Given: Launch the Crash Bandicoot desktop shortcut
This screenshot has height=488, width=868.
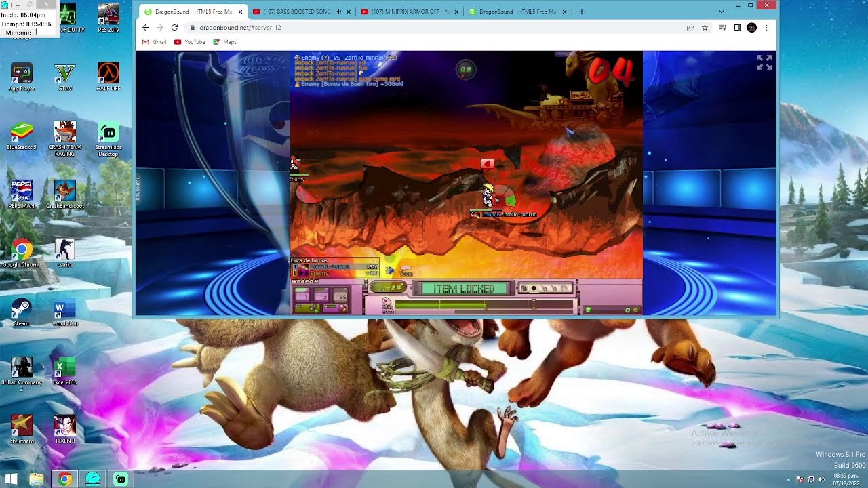Looking at the screenshot, I should pyautogui.click(x=65, y=194).
